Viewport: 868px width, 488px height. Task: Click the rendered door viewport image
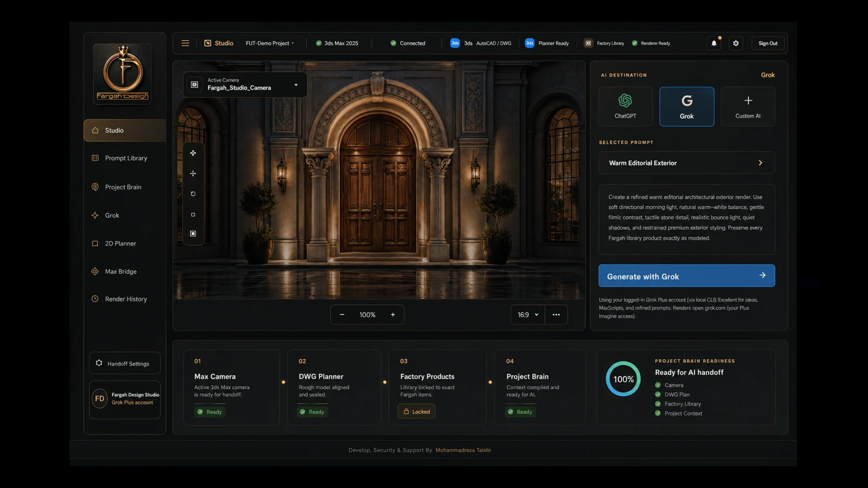pyautogui.click(x=379, y=181)
